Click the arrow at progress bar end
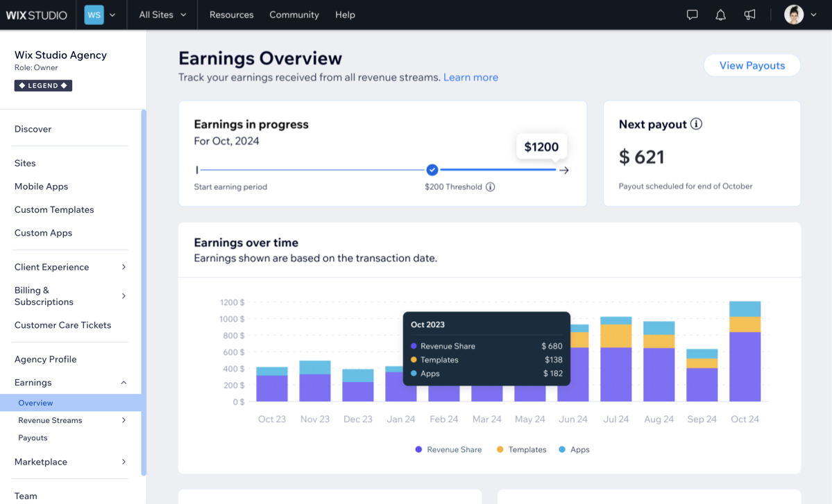This screenshot has height=504, width=832. point(564,170)
